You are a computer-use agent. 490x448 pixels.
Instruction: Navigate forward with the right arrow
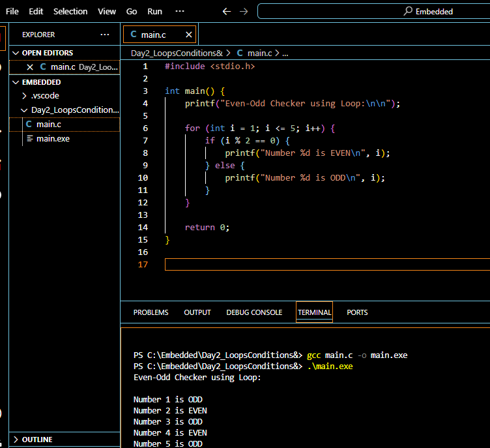tap(244, 12)
